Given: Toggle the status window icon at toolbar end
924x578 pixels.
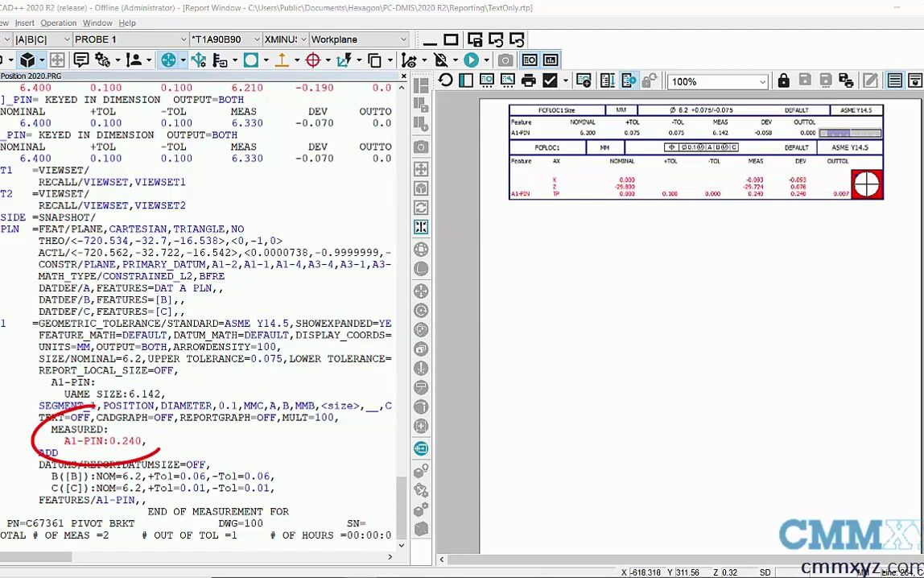Looking at the screenshot, I should point(551,60).
